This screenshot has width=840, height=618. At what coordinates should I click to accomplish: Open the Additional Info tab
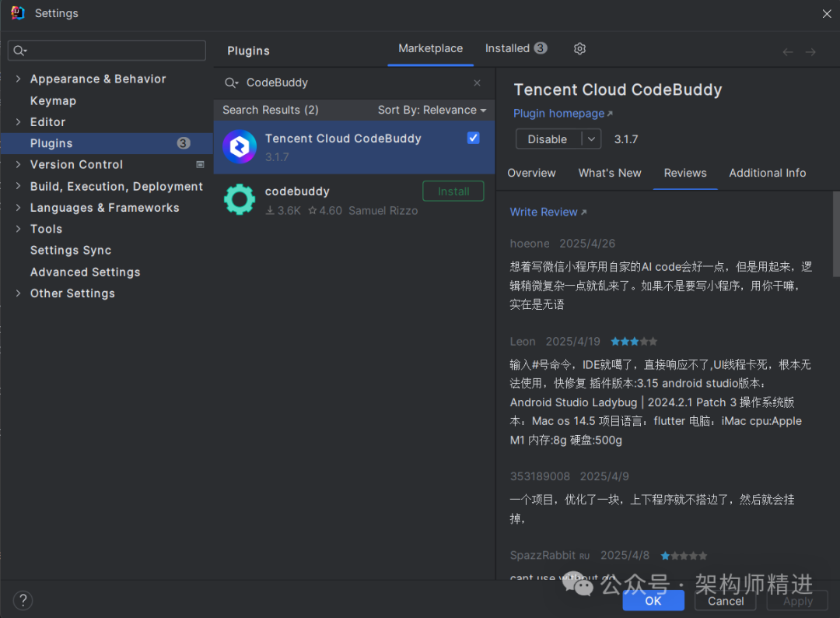tap(767, 173)
